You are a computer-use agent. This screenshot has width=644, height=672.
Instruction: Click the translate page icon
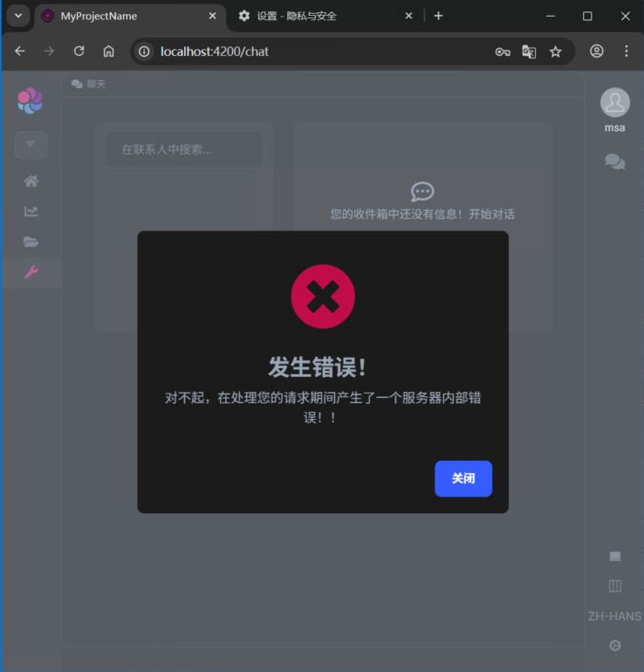point(529,51)
